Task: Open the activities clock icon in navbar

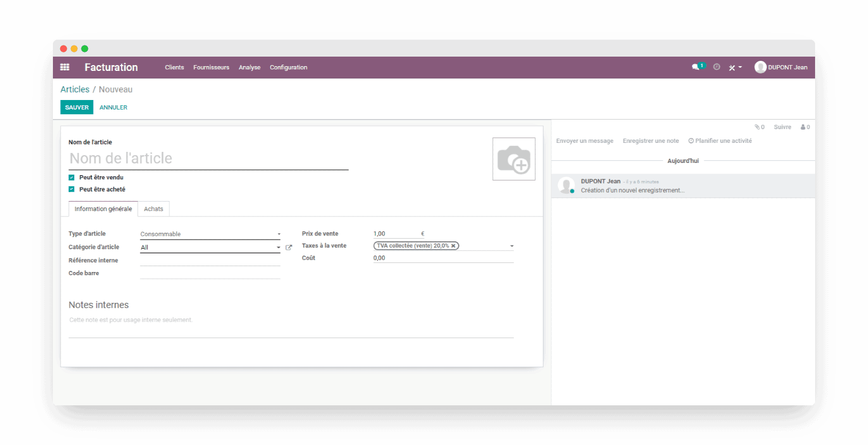Action: click(717, 67)
